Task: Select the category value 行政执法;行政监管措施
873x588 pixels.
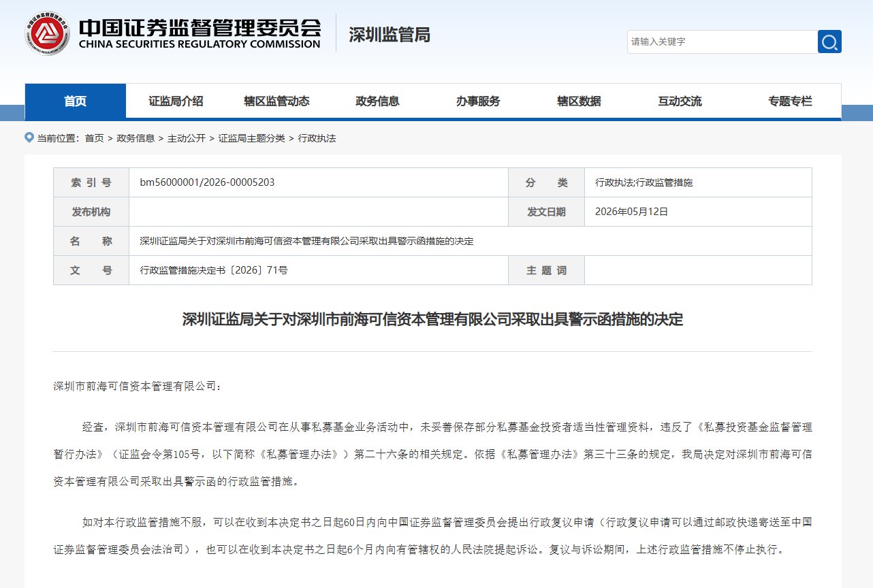Action: tap(644, 182)
